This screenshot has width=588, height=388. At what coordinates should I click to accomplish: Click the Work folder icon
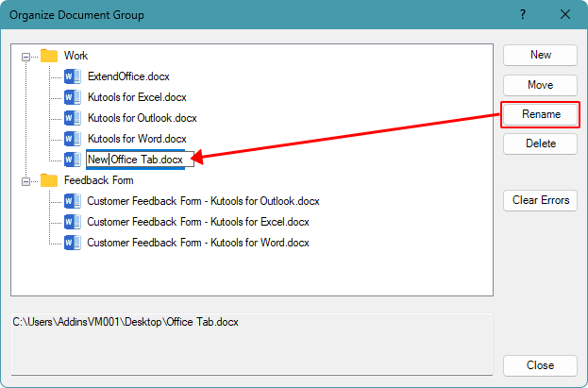tap(49, 56)
